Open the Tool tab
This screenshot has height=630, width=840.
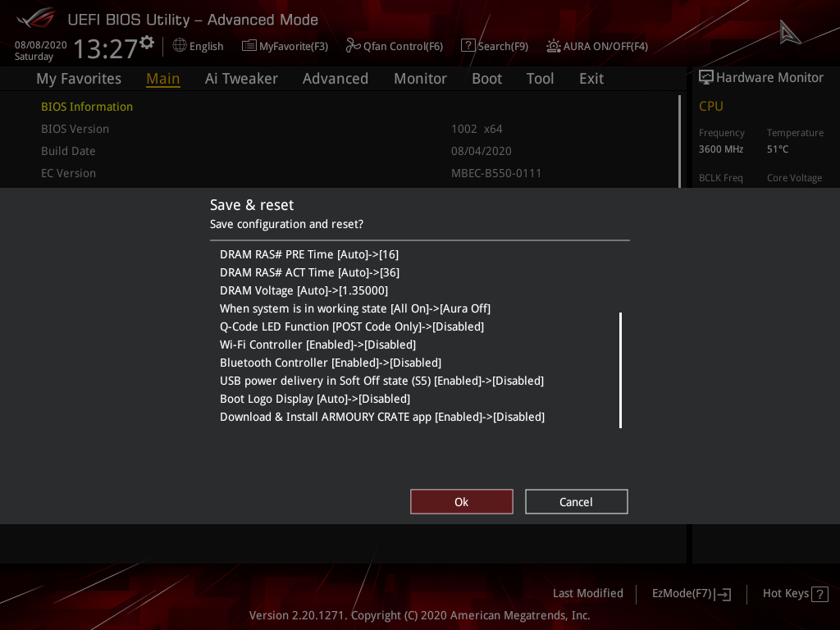coord(540,79)
